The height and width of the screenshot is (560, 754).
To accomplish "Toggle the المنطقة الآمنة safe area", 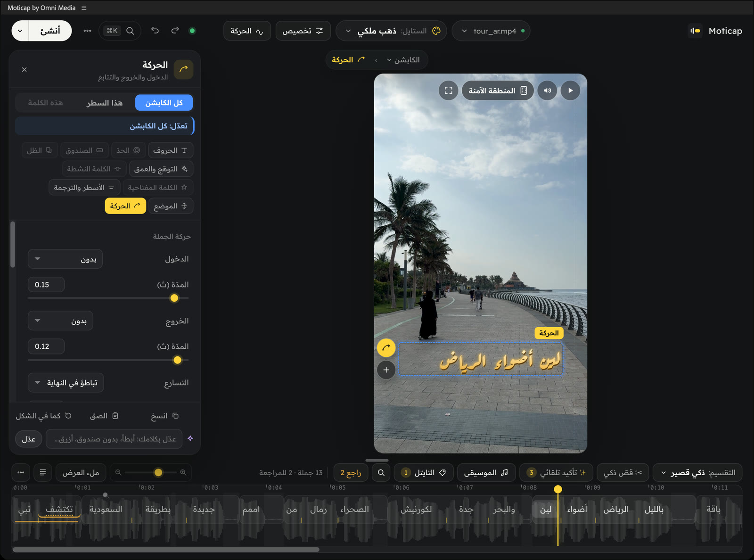I will tap(498, 91).
